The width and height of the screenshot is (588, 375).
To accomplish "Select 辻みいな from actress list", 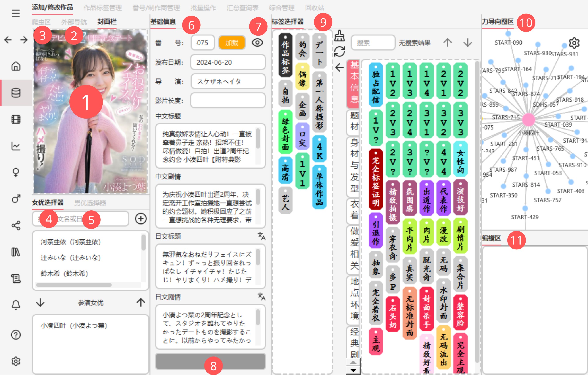I will [71, 257].
